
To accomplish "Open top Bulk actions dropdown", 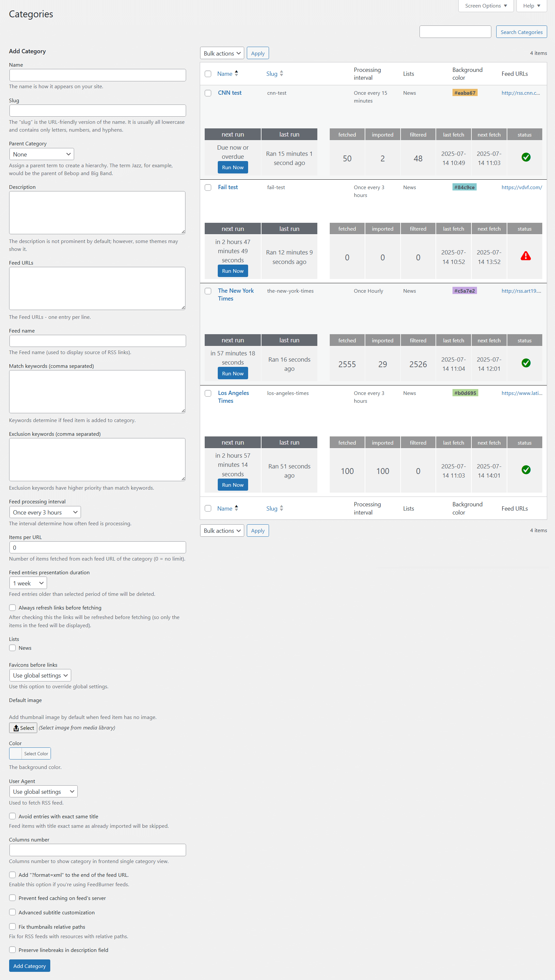I will [222, 53].
